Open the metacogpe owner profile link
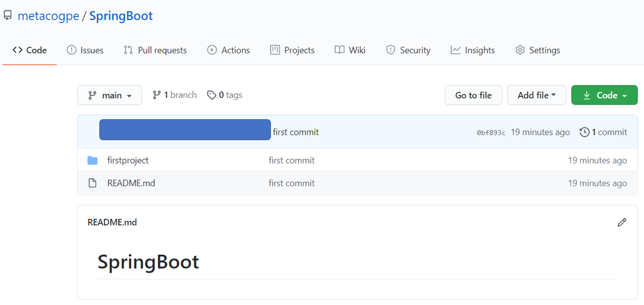The image size is (644, 305). (x=48, y=16)
